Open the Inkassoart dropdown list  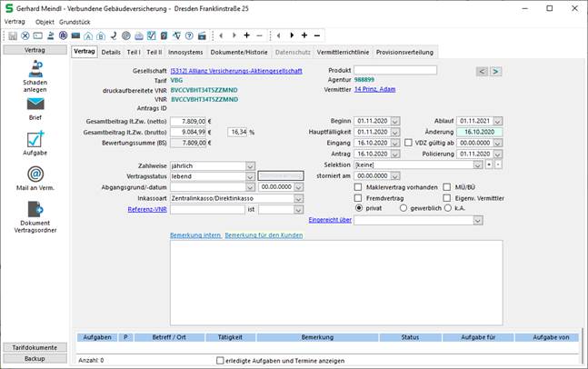tap(301, 197)
